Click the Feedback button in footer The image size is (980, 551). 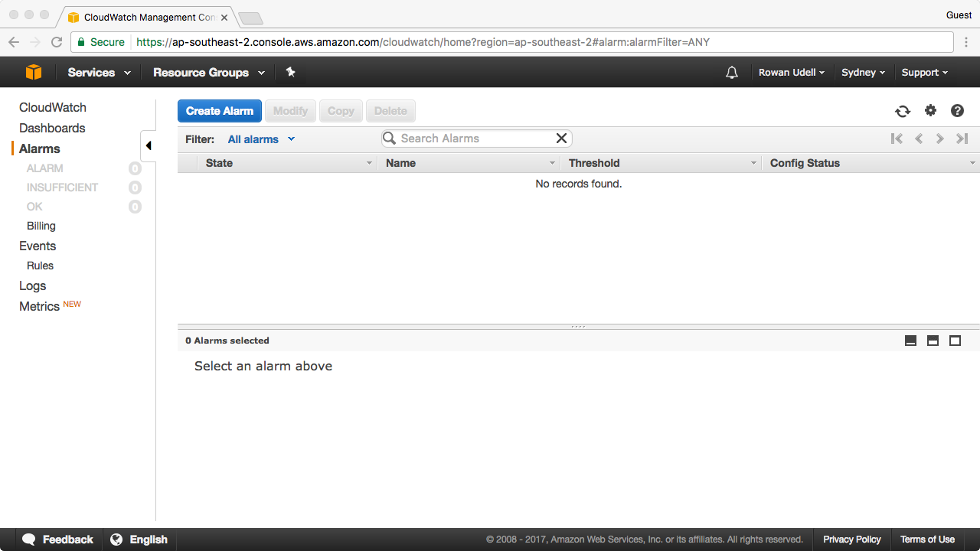(x=57, y=540)
